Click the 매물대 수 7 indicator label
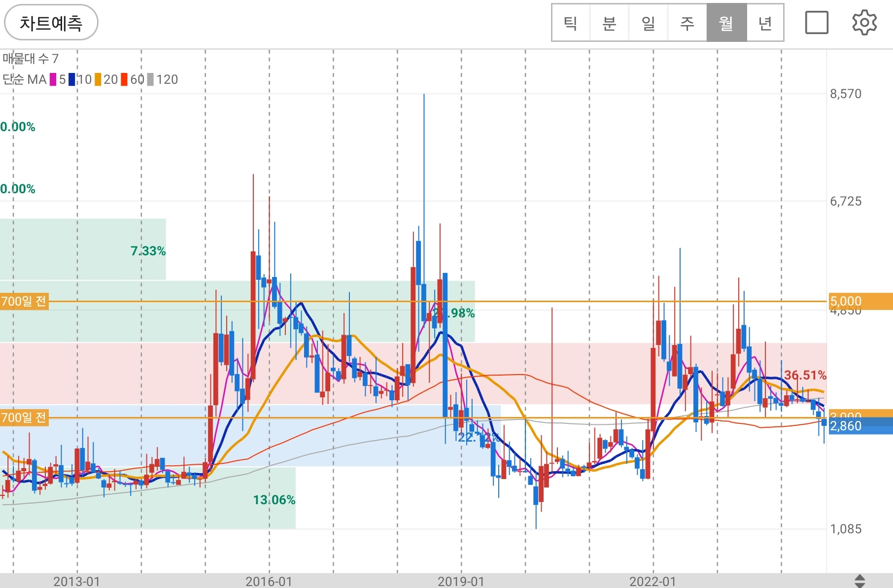The height and width of the screenshot is (588, 893). 31,59
